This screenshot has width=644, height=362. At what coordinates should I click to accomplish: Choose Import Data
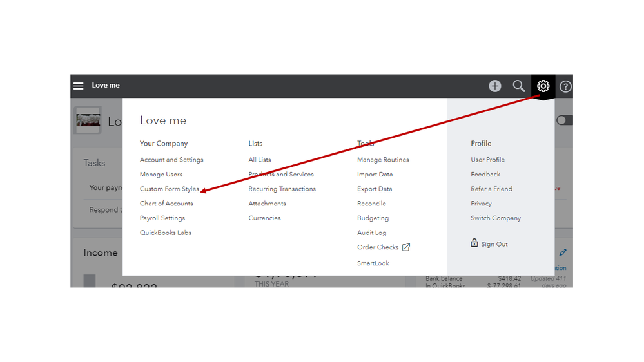[375, 175]
